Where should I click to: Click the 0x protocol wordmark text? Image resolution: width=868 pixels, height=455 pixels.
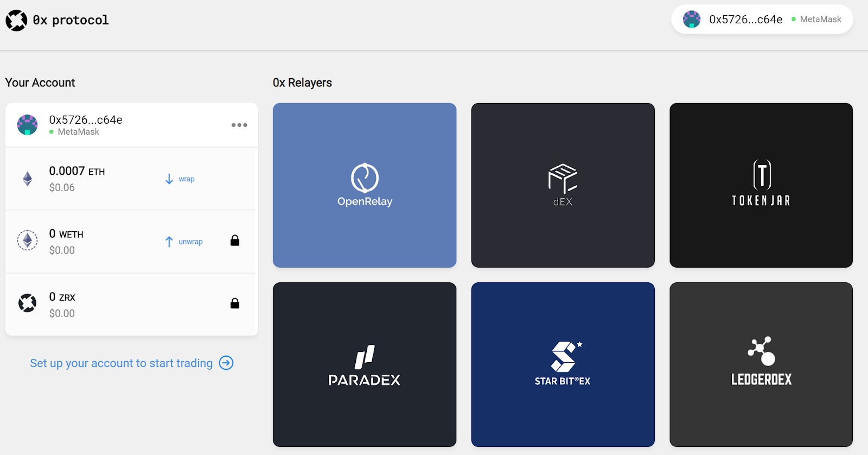tap(71, 20)
